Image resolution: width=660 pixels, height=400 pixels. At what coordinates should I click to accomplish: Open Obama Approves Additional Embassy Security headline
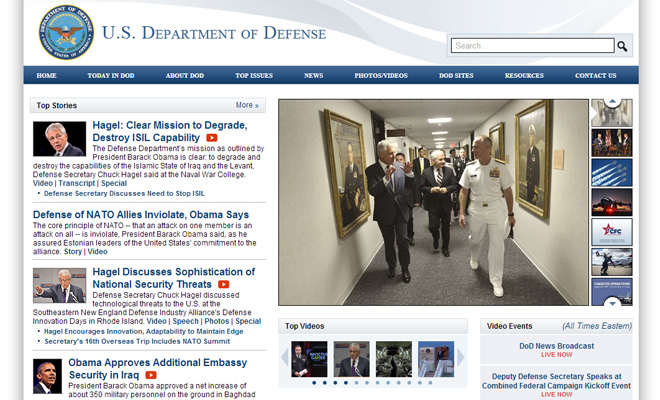click(x=157, y=368)
